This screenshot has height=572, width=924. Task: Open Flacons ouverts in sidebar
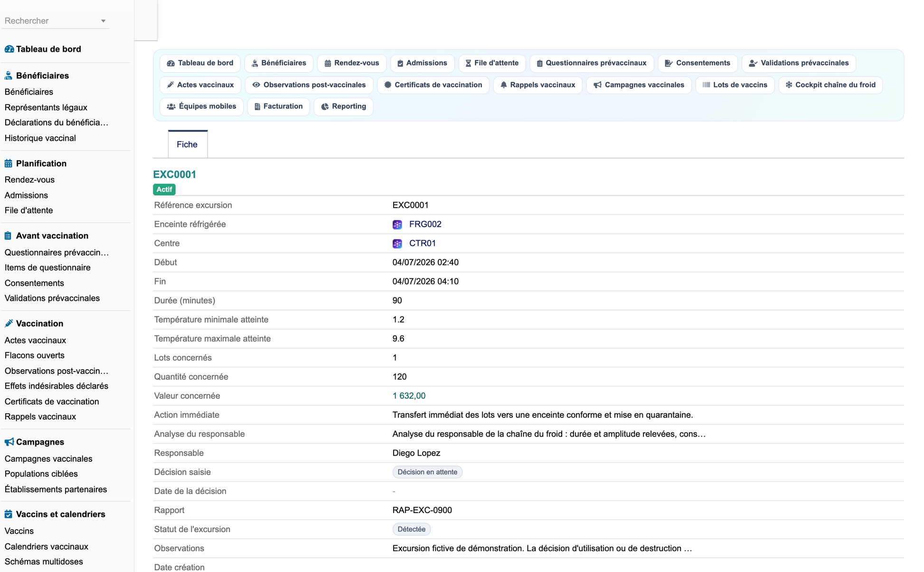click(x=34, y=355)
